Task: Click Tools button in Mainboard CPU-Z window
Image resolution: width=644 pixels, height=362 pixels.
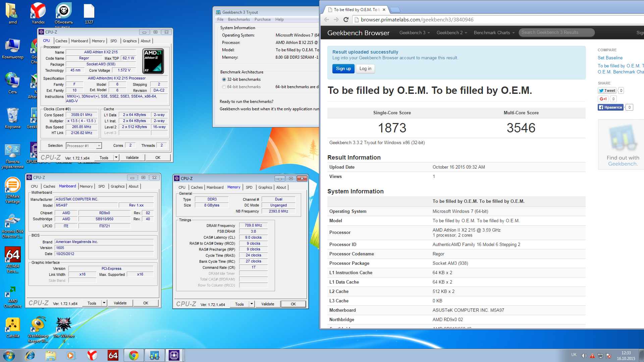Action: [x=92, y=303]
